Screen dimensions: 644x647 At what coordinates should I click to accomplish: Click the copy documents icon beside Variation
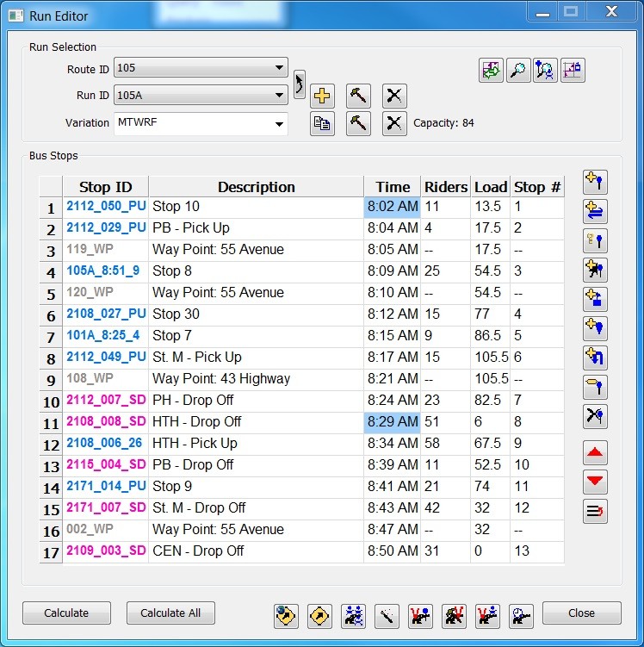pyautogui.click(x=322, y=123)
